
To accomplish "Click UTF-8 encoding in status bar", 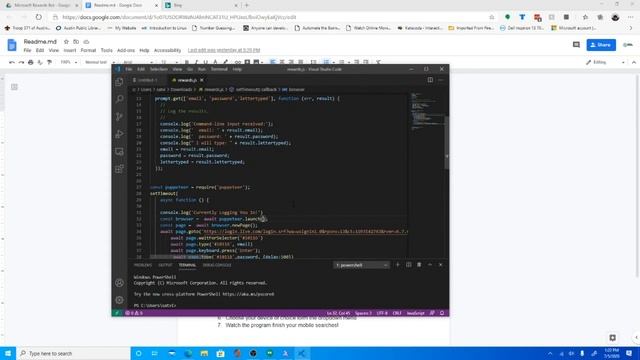I will click(382, 313).
